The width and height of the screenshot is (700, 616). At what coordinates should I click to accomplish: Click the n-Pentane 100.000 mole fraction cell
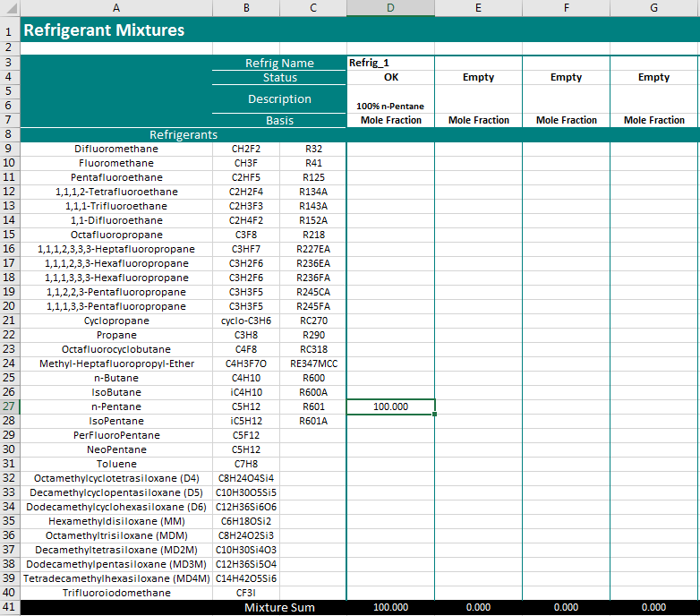click(390, 406)
